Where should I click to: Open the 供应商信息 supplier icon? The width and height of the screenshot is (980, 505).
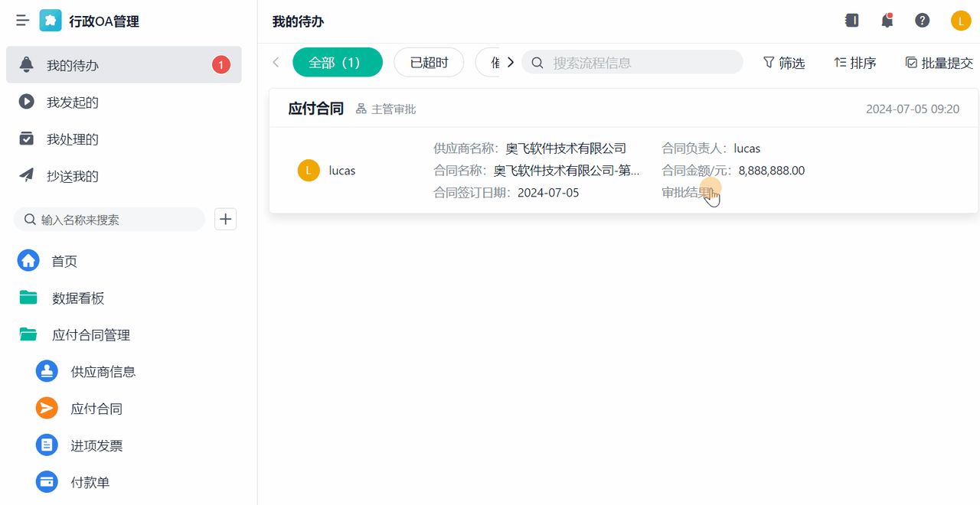pos(47,372)
